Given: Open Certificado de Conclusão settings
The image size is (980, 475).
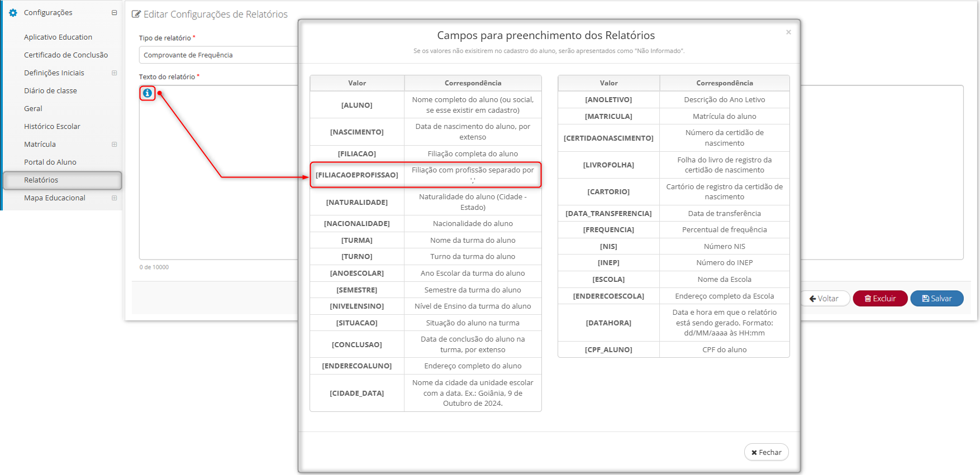Looking at the screenshot, I should coord(66,55).
